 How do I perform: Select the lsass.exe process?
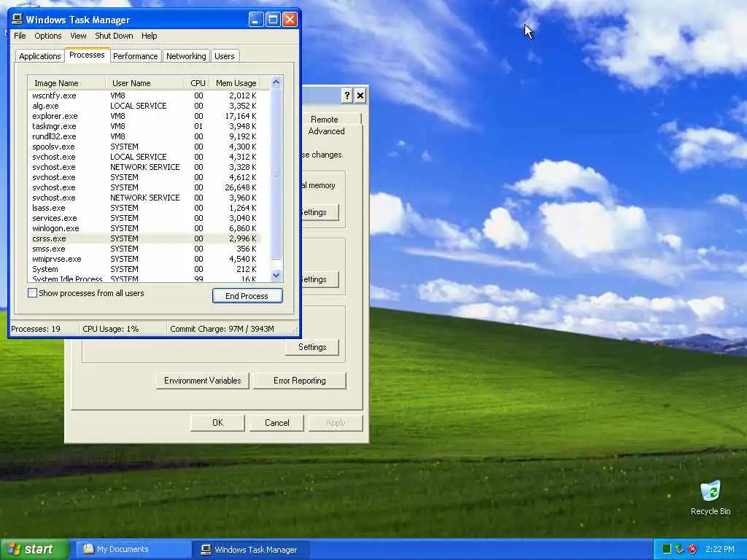144,208
